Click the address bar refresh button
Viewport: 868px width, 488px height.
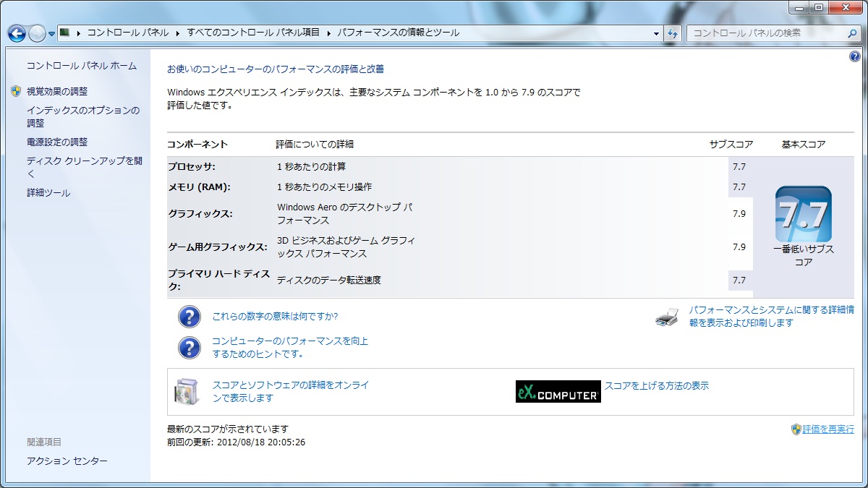click(673, 33)
